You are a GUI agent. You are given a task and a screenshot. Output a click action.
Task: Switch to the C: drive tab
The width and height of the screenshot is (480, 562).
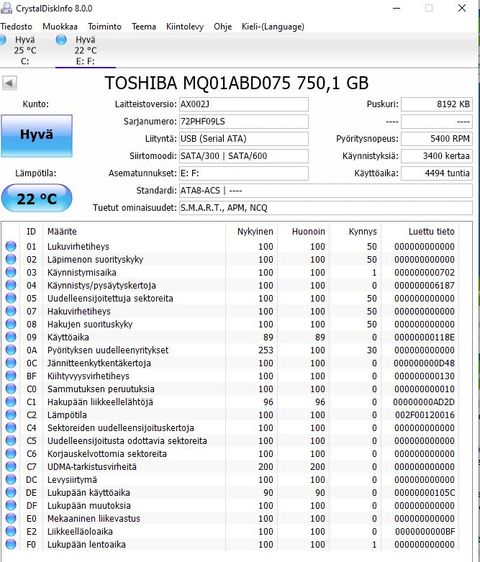(22, 50)
